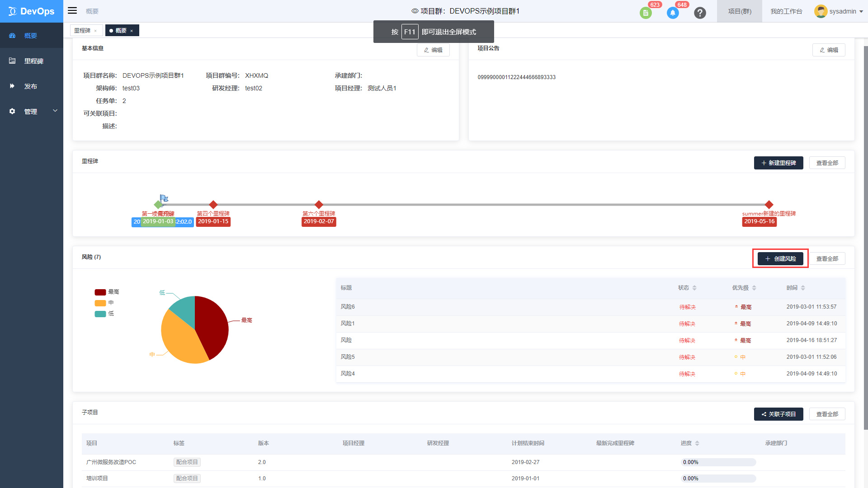The image size is (868, 488).
Task: Toggle the hamburger menu icon
Action: pos(72,10)
